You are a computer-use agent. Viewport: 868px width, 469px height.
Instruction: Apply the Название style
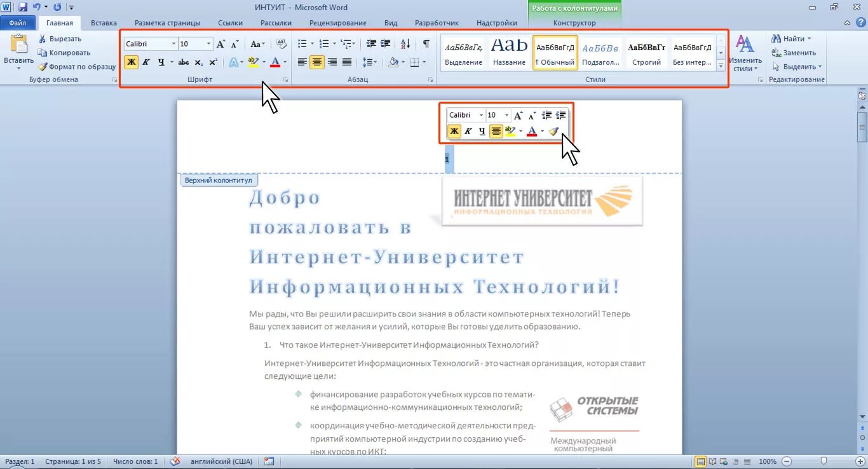point(509,52)
